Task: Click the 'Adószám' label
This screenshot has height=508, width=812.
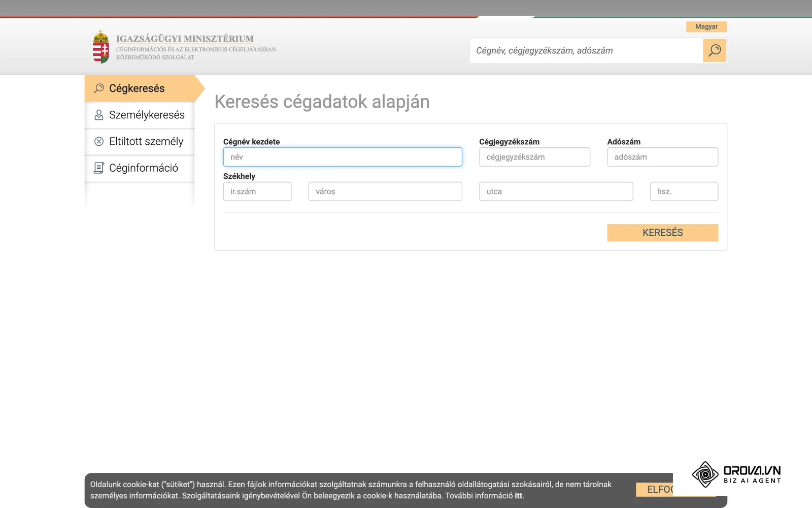Action: tap(624, 142)
